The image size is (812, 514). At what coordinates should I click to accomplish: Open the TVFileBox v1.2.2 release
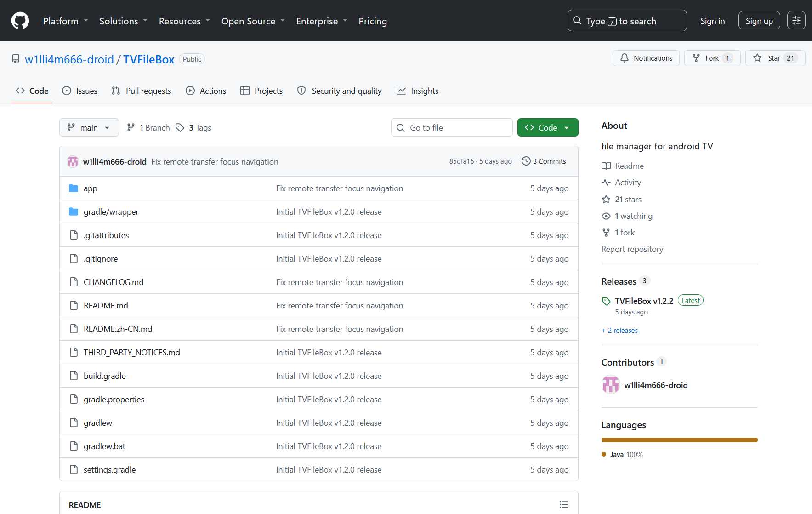[644, 301]
